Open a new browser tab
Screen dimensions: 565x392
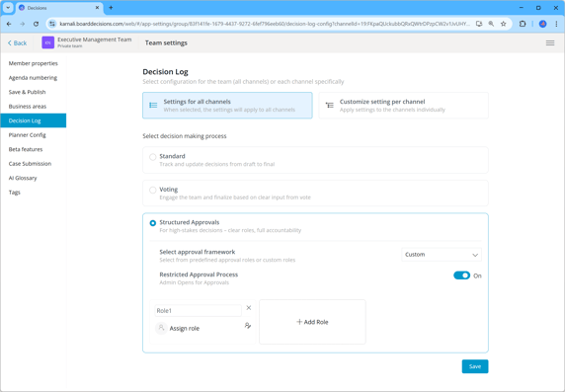tap(111, 8)
